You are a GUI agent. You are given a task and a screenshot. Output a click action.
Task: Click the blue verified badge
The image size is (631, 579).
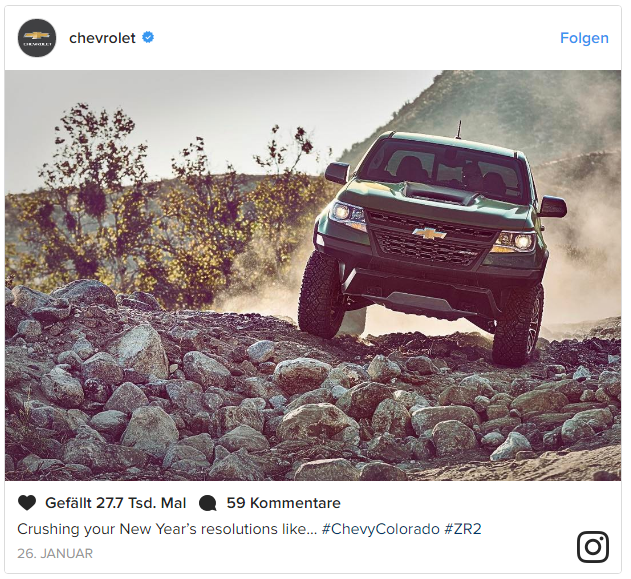point(148,37)
